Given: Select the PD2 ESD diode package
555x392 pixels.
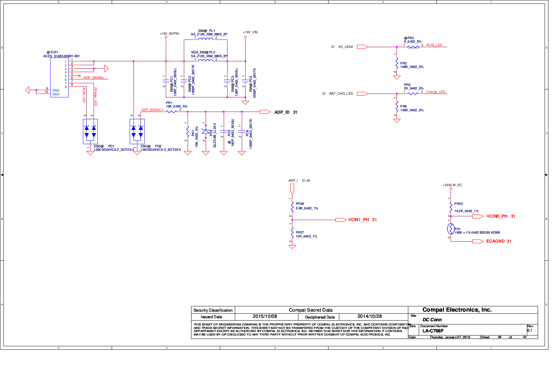Looking at the screenshot, I should click(x=137, y=131).
